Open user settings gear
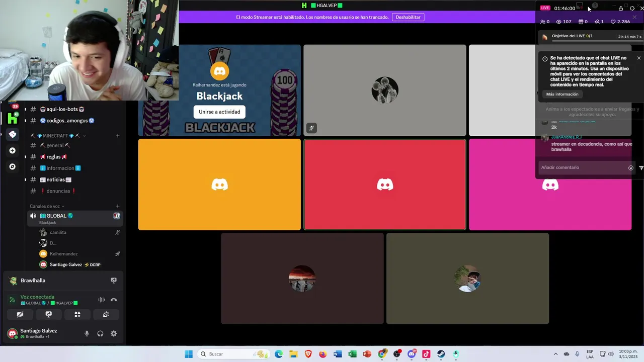Viewport: 644px width, 362px height. 114,333
